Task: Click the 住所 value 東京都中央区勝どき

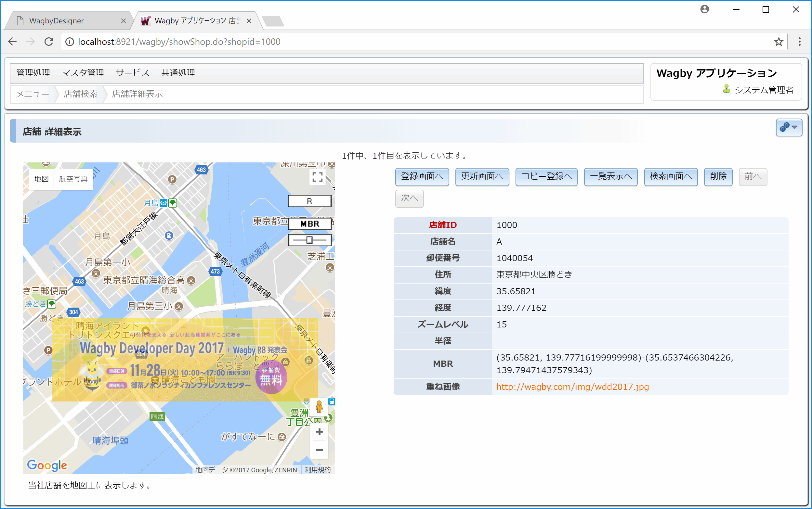Action: click(534, 275)
